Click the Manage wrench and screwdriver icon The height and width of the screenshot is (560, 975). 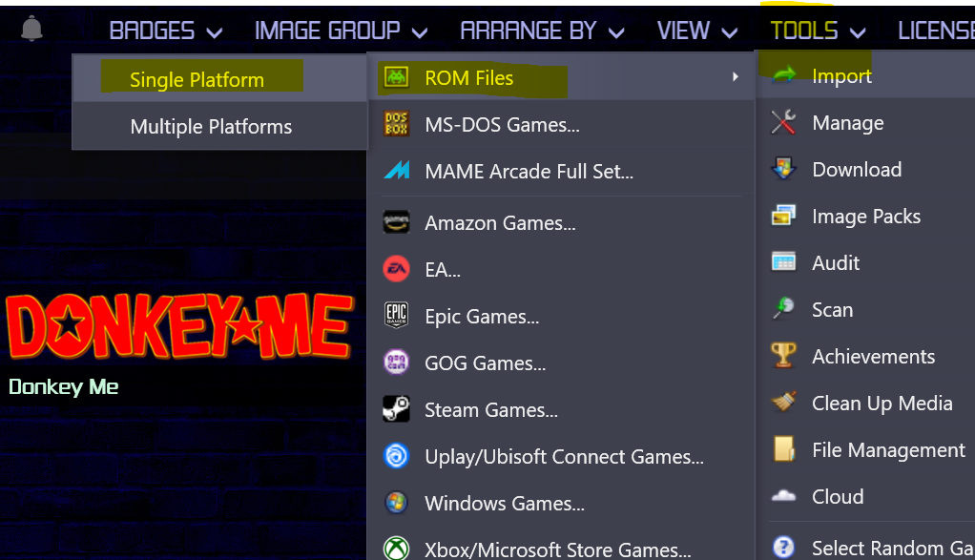point(783,122)
